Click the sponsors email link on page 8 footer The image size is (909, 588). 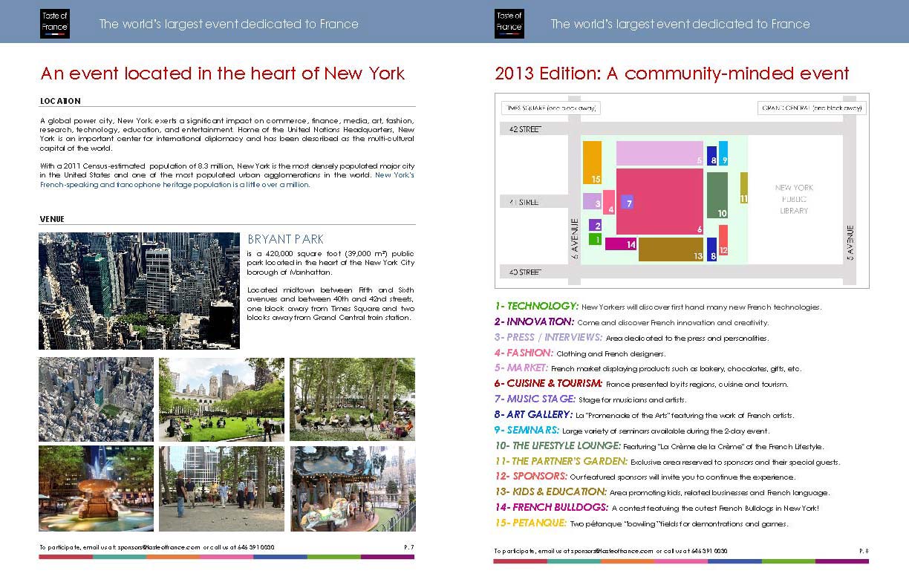point(613,551)
